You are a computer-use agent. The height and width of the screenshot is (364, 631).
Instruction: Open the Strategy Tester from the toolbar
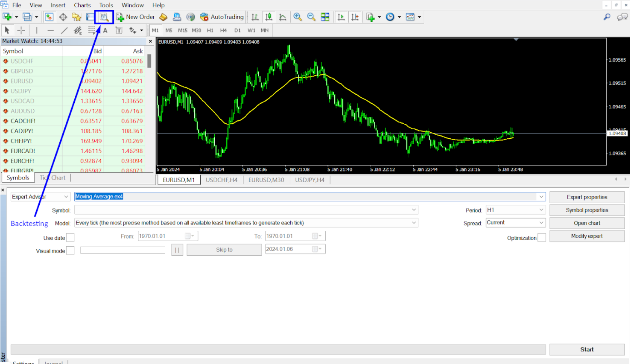pyautogui.click(x=104, y=17)
